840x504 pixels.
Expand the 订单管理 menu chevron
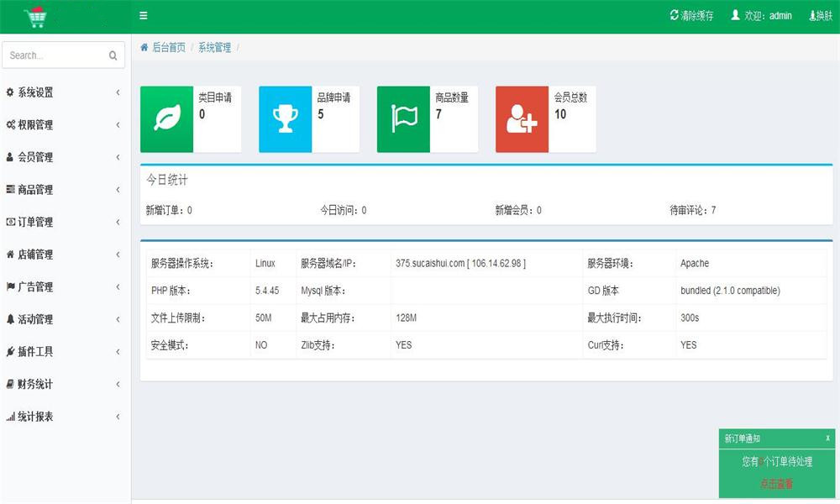pos(118,222)
